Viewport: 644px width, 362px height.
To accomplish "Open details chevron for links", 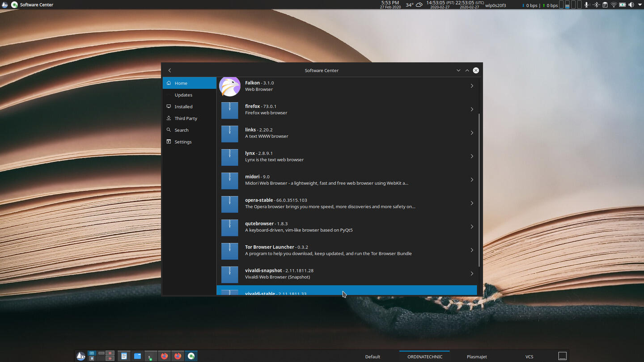I will tap(472, 133).
